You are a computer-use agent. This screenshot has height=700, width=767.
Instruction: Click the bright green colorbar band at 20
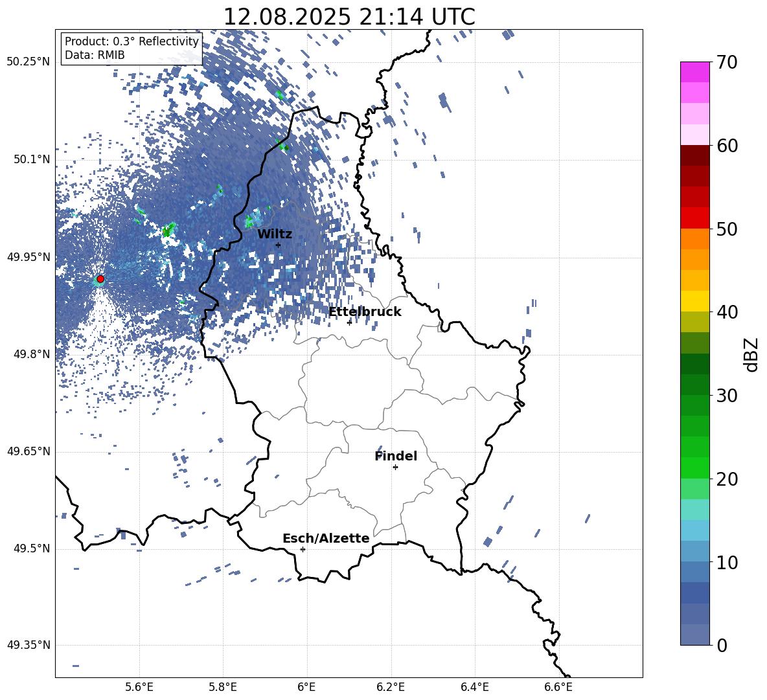[695, 468]
